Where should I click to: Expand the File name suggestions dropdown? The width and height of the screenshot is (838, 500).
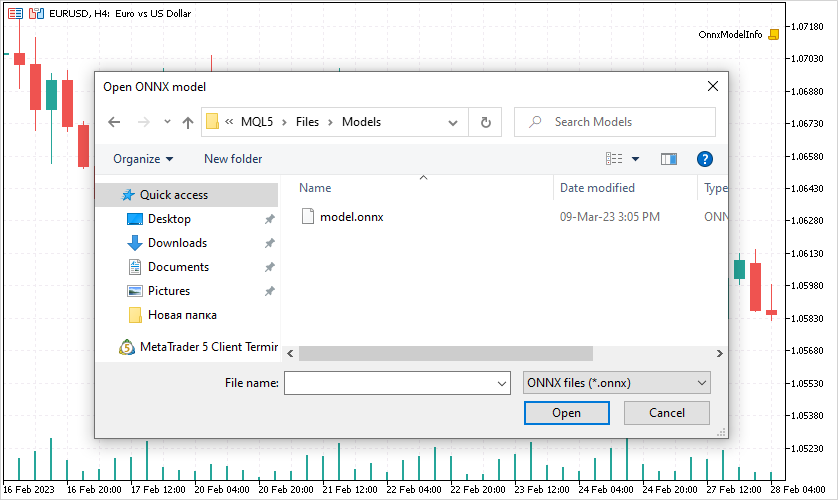[502, 383]
